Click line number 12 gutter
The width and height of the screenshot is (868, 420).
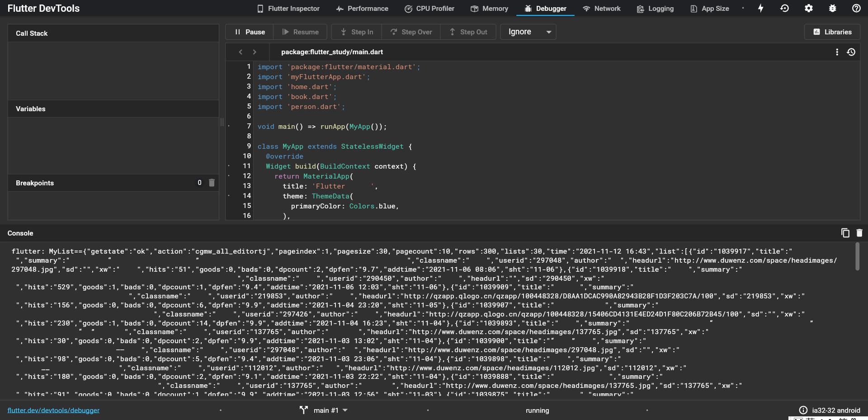[x=246, y=176]
